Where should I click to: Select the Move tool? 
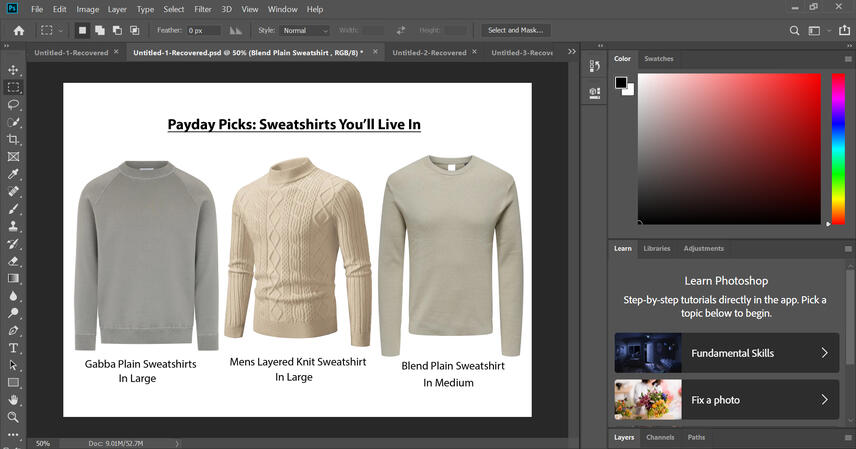(x=13, y=70)
